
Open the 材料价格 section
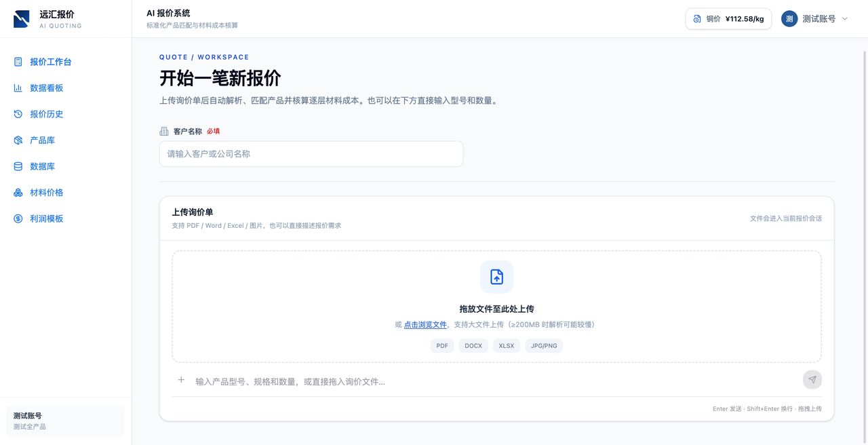click(x=66, y=193)
